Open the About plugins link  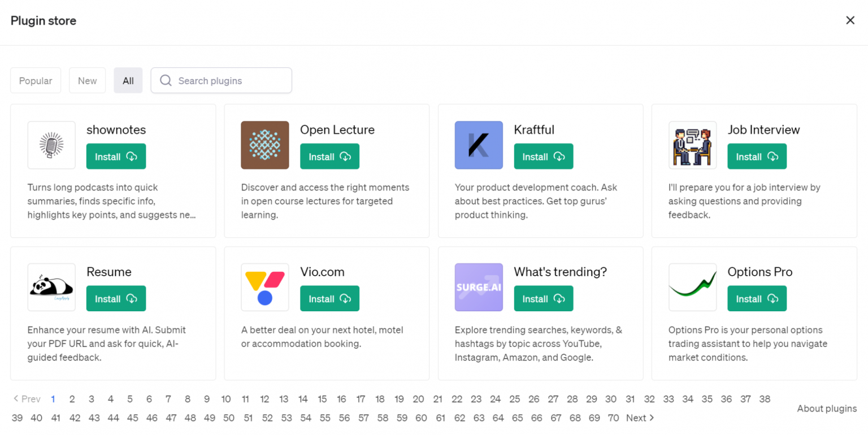coord(827,408)
